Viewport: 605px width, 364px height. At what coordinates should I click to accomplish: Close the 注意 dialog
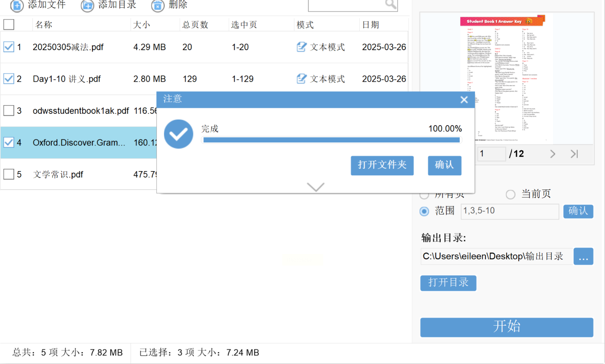tap(464, 99)
